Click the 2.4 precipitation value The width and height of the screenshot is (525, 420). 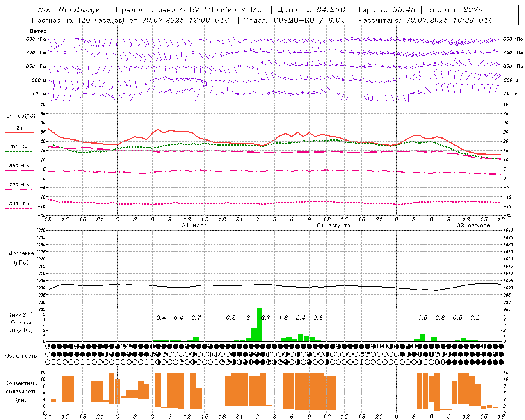point(301,318)
